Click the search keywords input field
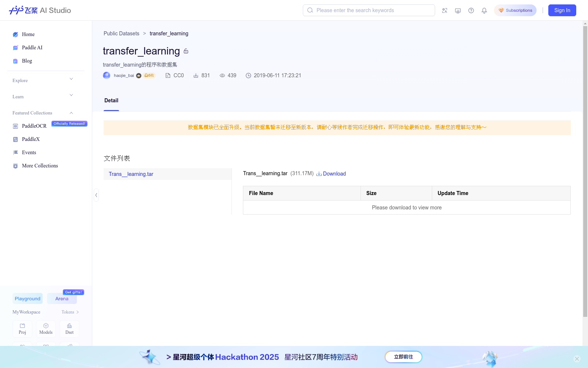 coord(369,10)
